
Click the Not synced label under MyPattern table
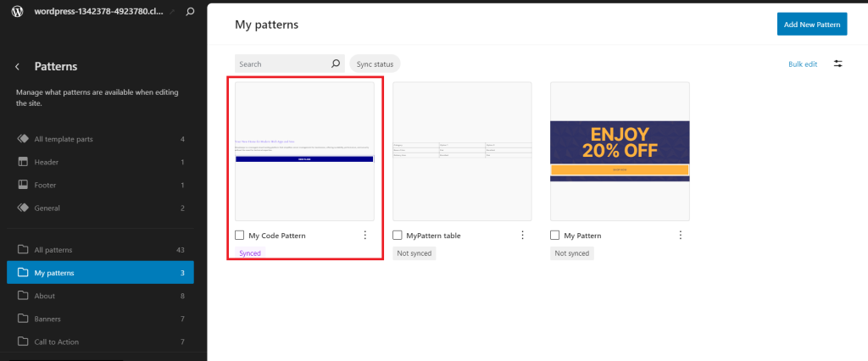415,253
